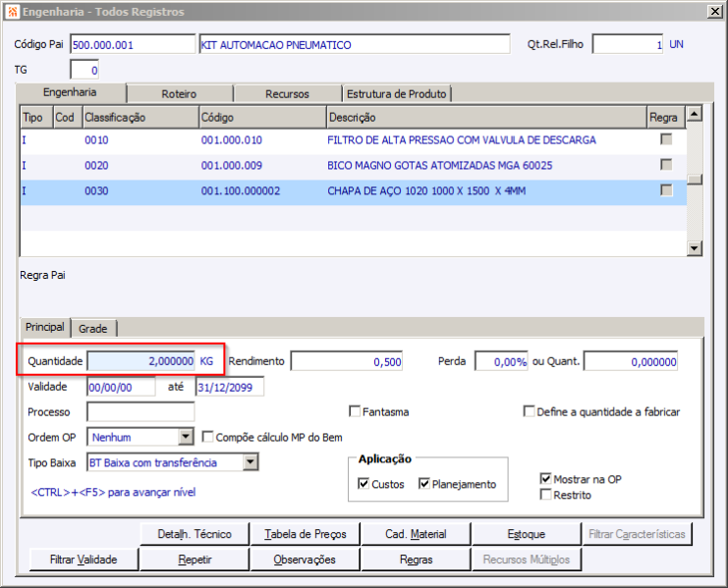
Task: Uncheck the Custos checkbox
Action: point(364,484)
